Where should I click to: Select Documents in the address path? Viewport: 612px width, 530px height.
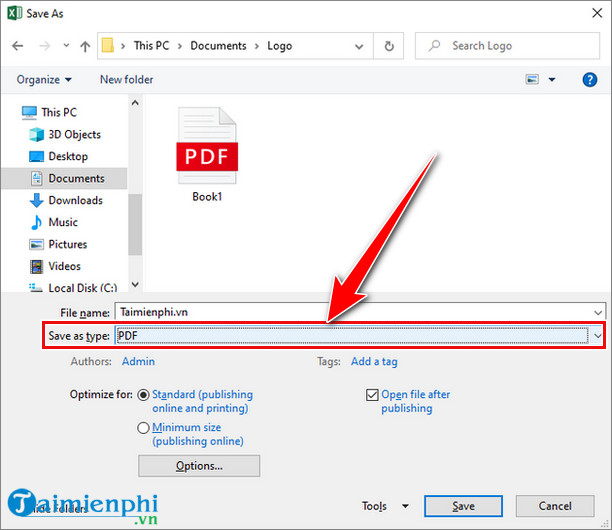pos(218,46)
